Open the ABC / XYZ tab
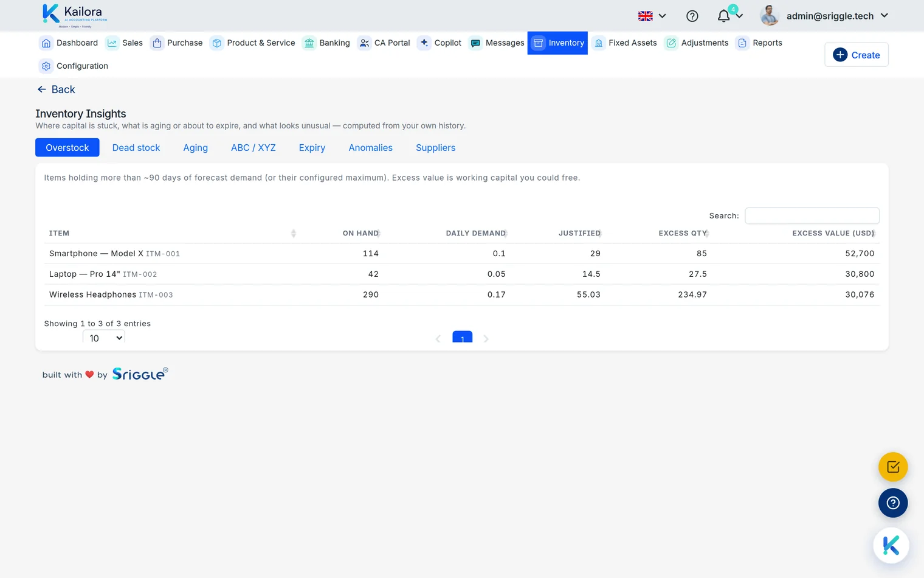This screenshot has width=924, height=578. [253, 148]
